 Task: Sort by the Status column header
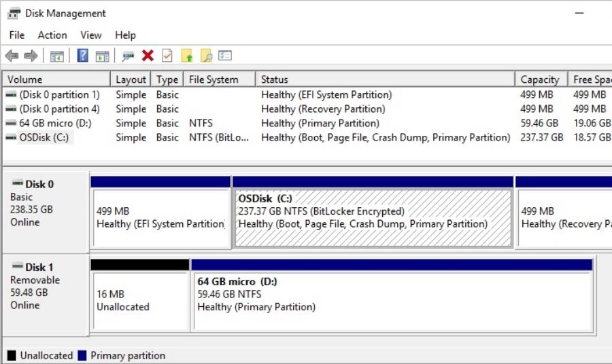pos(386,79)
